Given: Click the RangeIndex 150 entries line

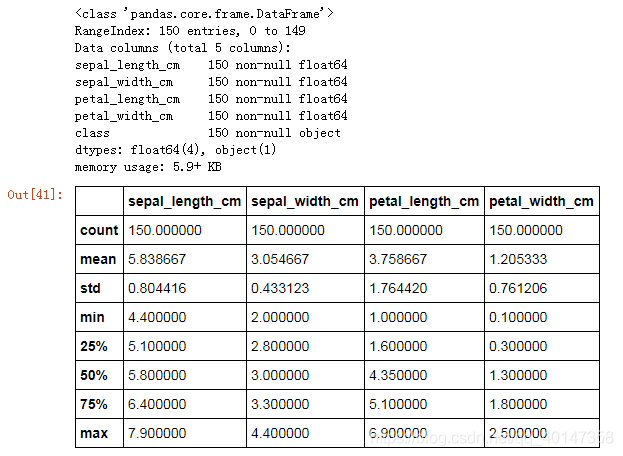Looking at the screenshot, I should tap(190, 31).
